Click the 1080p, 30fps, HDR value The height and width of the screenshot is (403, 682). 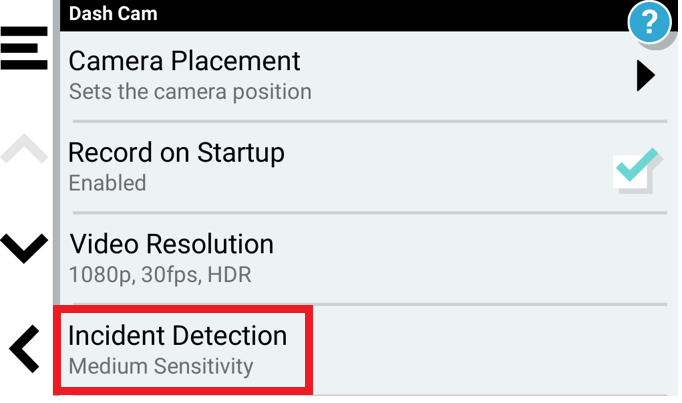point(160,275)
